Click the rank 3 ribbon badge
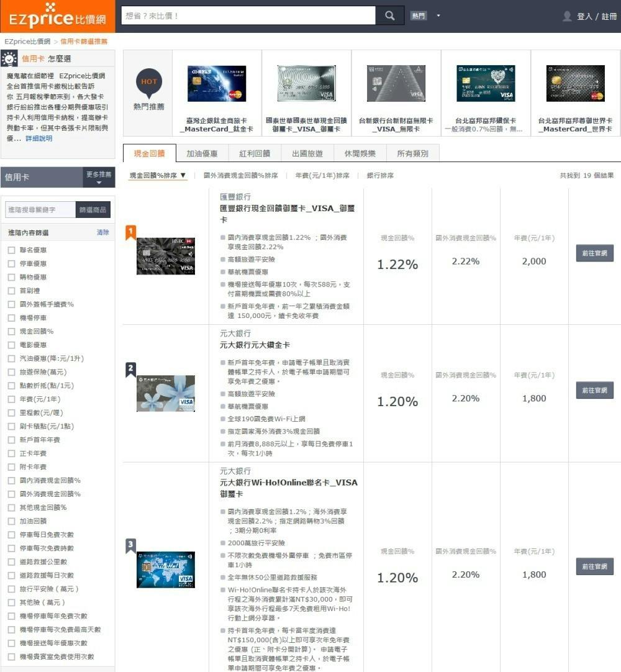Viewport: 621px width, 672px height. pos(130,546)
